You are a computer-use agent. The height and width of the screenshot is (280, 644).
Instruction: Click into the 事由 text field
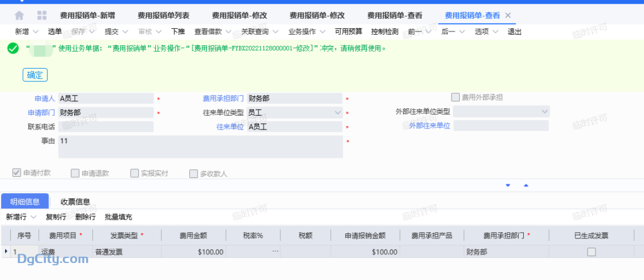coord(200,147)
